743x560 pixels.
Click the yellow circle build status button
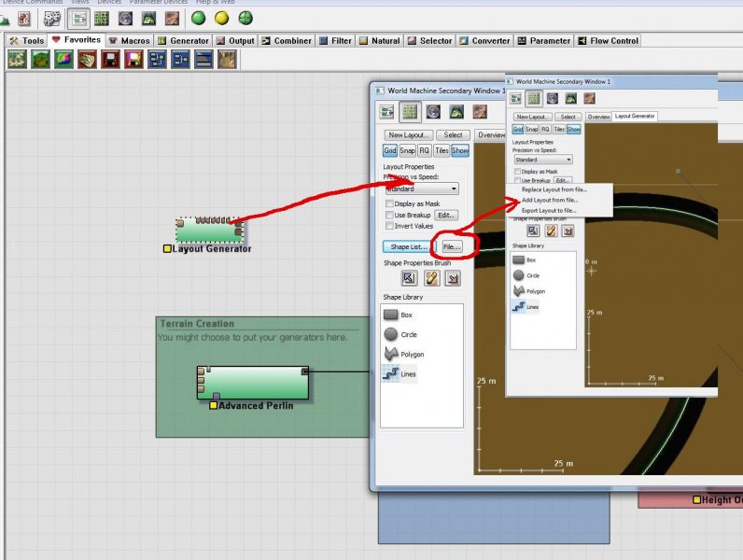(x=222, y=19)
